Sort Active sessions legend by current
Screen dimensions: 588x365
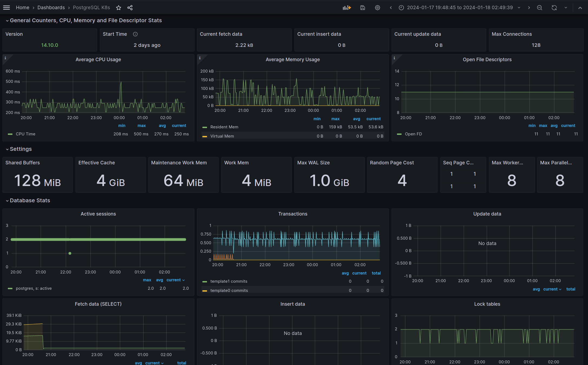click(174, 280)
